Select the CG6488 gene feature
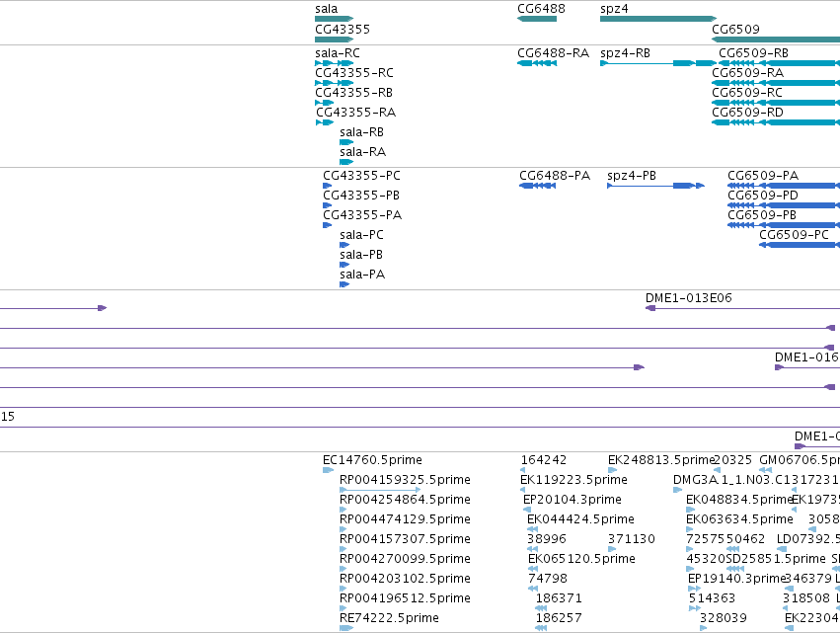Viewport: 840px width, 633px height. coord(537,19)
